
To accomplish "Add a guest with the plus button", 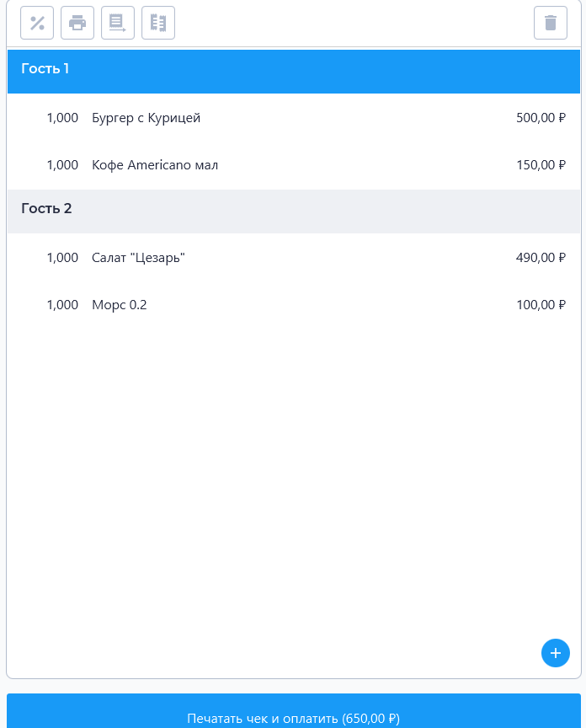I will [x=556, y=653].
